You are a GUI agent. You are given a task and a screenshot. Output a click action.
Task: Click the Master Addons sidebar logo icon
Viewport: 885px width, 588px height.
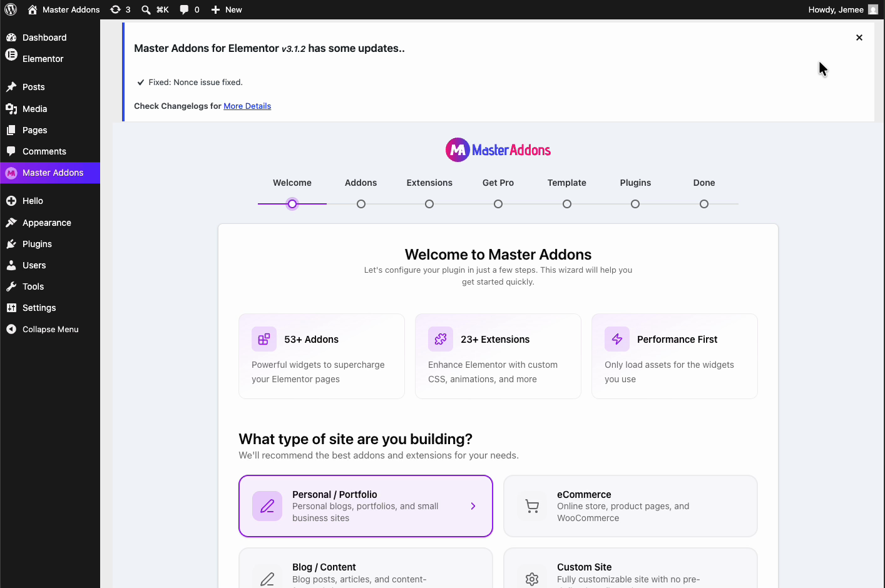click(x=11, y=173)
